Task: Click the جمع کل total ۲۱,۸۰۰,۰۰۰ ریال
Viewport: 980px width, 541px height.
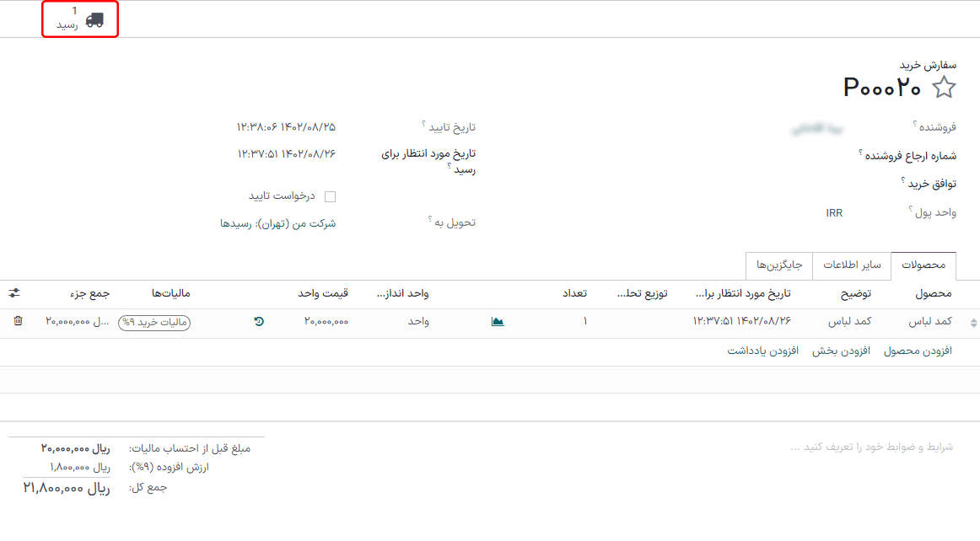Action: tap(67, 488)
